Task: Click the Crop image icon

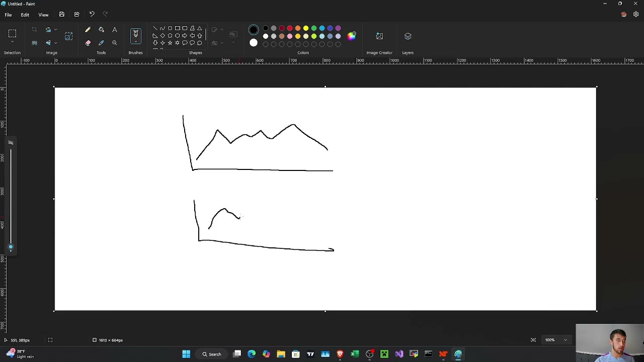Action: pyautogui.click(x=34, y=30)
